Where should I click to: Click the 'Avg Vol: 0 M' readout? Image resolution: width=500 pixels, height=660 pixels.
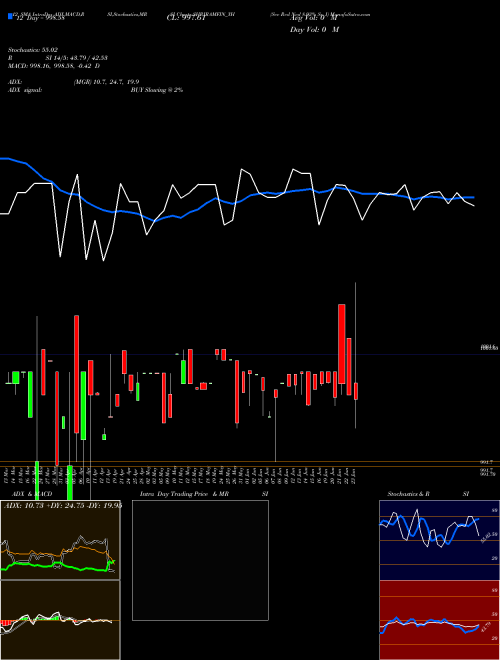pos(314,19)
